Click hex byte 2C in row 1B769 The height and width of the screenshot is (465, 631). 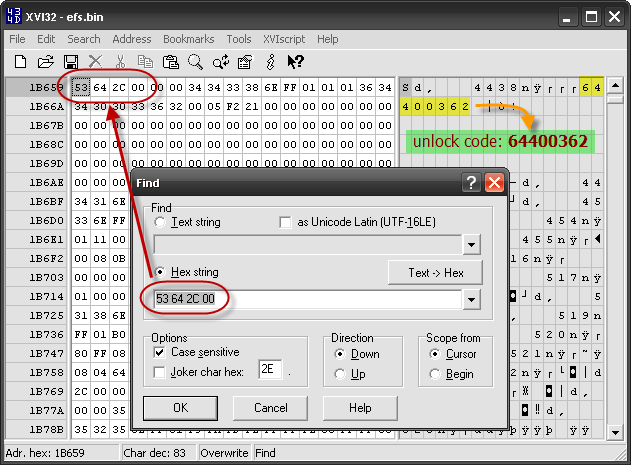point(81,392)
